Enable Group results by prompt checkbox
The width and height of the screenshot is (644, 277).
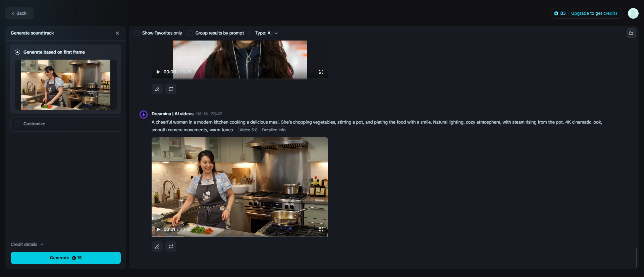[x=190, y=33]
